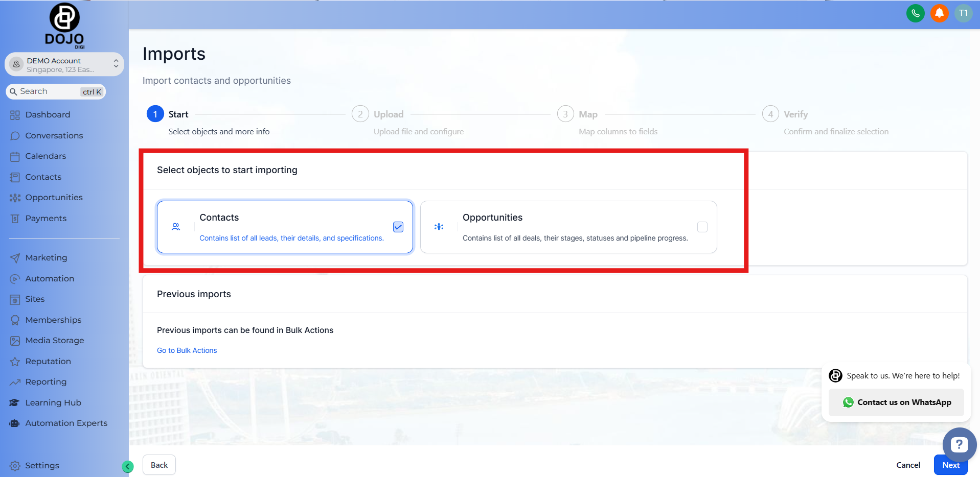Click the green phone call icon
Image resolution: width=980 pixels, height=477 pixels.
point(916,13)
